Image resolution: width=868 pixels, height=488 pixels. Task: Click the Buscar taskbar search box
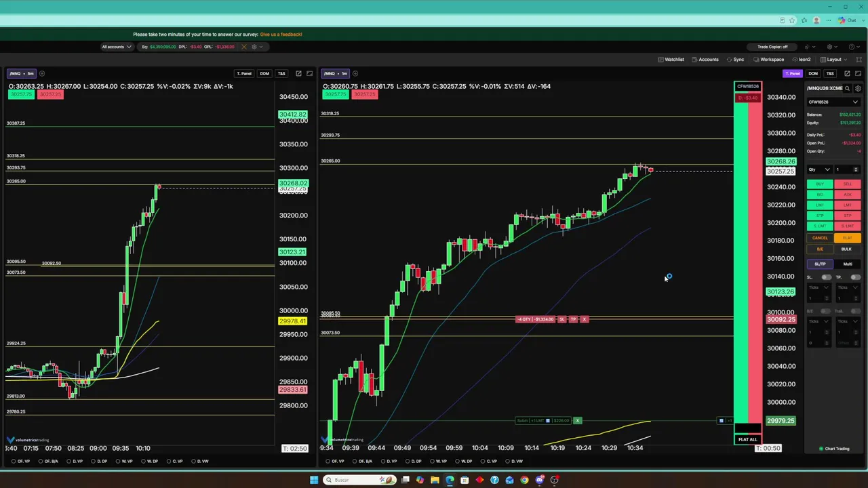click(x=359, y=480)
